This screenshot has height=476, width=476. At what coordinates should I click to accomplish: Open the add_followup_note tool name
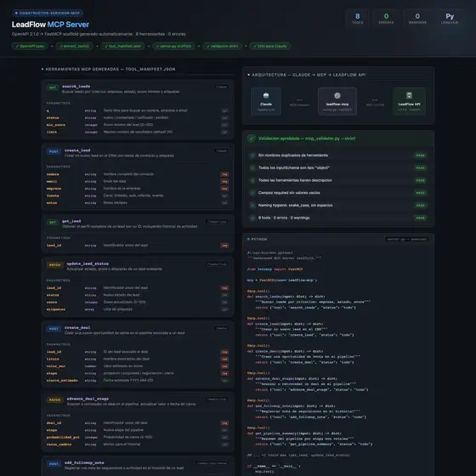tap(84, 462)
